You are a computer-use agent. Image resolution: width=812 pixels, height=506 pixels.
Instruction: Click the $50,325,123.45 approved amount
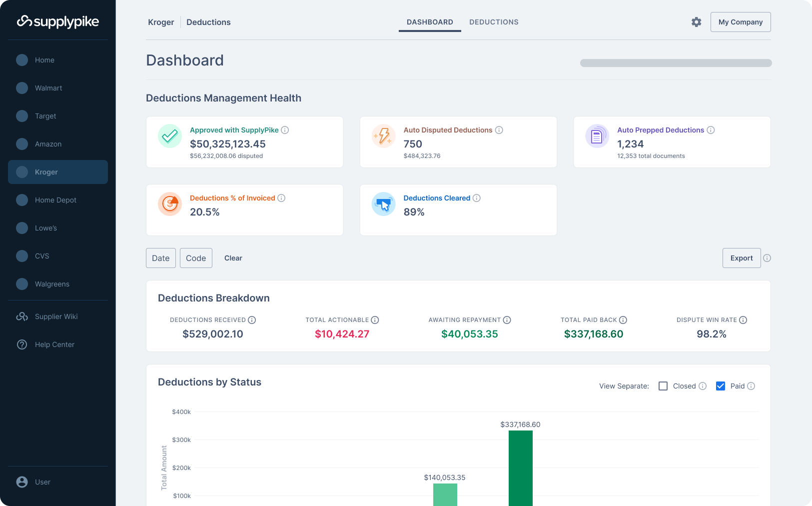point(228,144)
